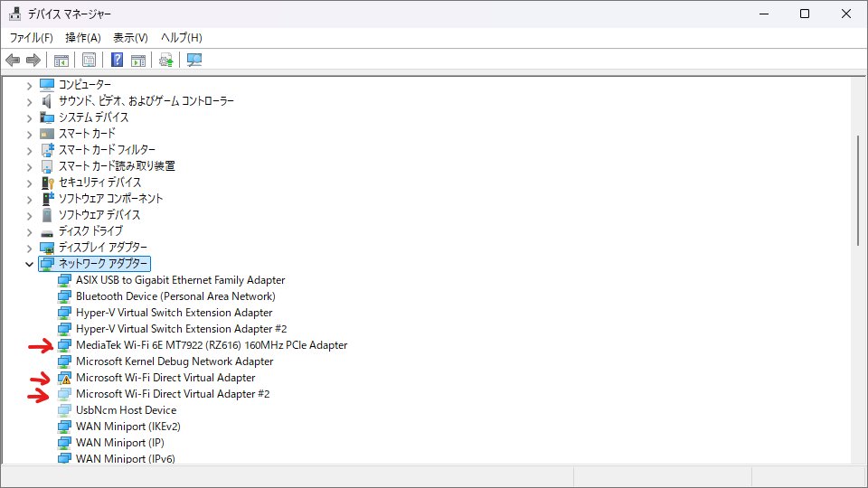Select Microsoft Kernel Debug Network Adapter text

pos(175,361)
